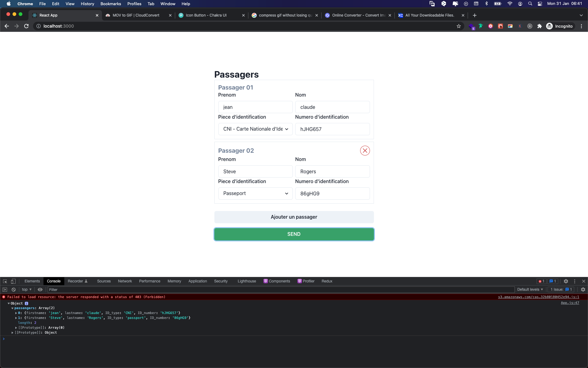Open the Passeport dropdown for Passager 02

coord(255,194)
